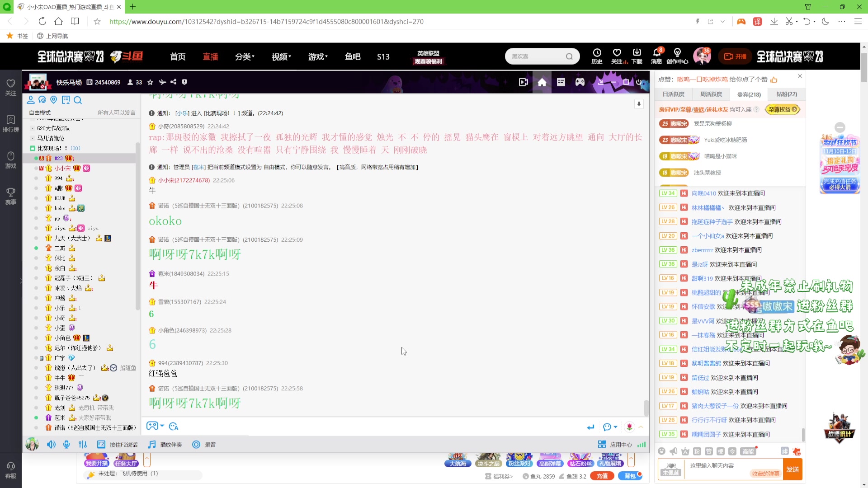The height and width of the screenshot is (488, 868).
Task: Click the 充值 recharge button
Action: tap(602, 476)
